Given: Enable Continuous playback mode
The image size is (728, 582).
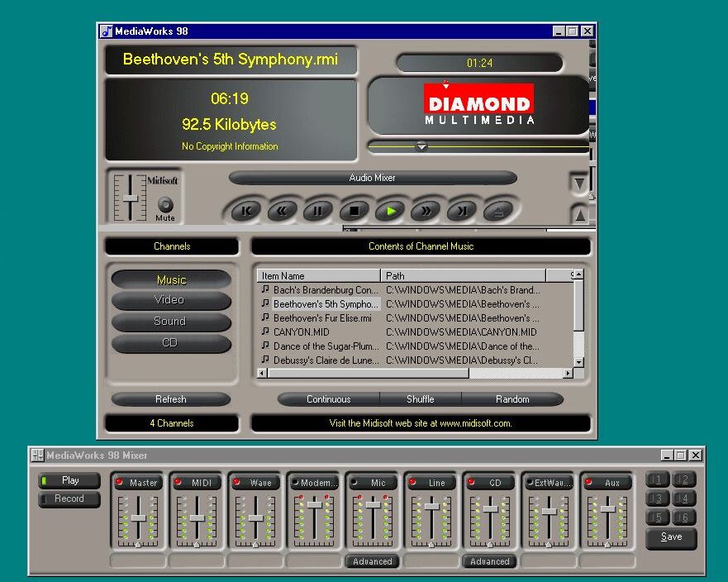Looking at the screenshot, I should tap(328, 399).
